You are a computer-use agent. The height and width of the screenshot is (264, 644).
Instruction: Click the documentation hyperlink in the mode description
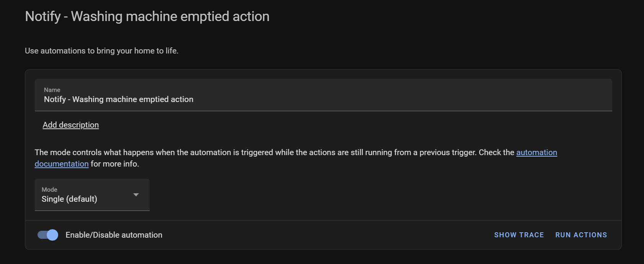click(x=62, y=164)
